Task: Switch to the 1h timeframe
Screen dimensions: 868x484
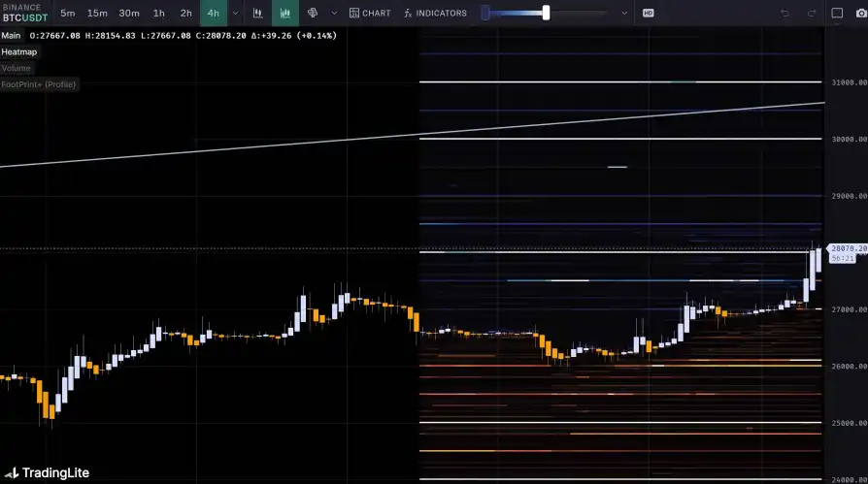Action: pyautogui.click(x=158, y=13)
